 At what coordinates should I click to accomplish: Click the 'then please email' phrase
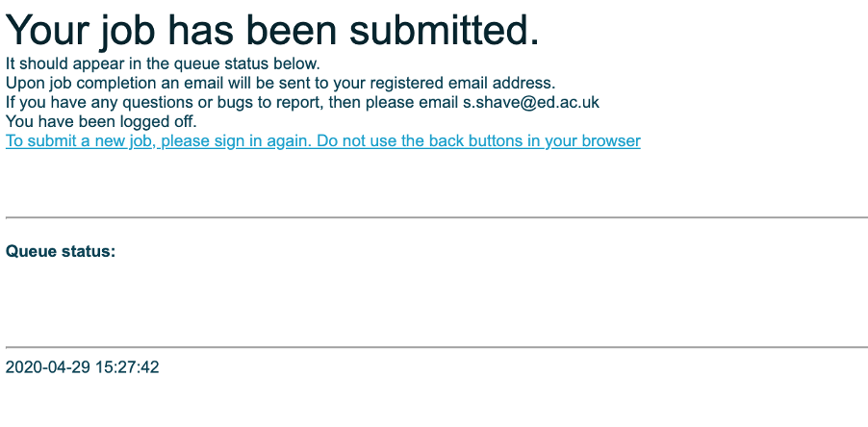coord(394,102)
